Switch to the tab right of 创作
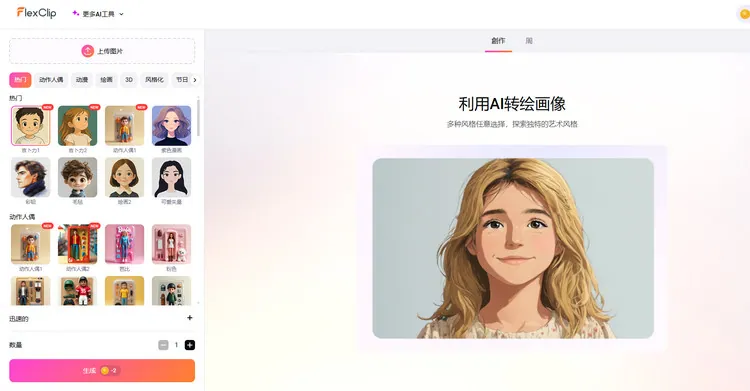Viewport: 750px width, 391px height. click(x=529, y=41)
